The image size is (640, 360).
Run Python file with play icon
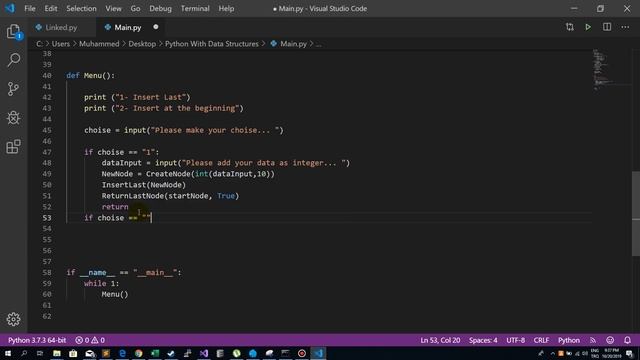pyautogui.click(x=588, y=27)
